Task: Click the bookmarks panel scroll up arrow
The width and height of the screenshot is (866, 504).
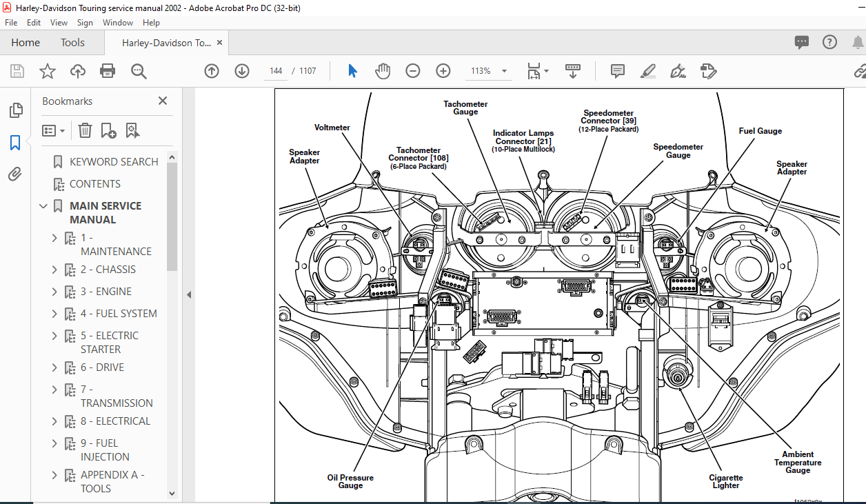Action: (172, 157)
